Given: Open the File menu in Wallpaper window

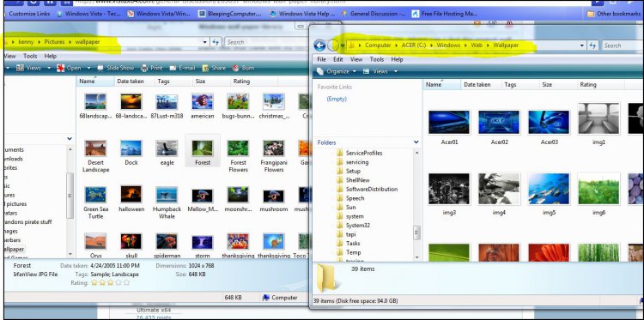Looking at the screenshot, I should pos(322,59).
